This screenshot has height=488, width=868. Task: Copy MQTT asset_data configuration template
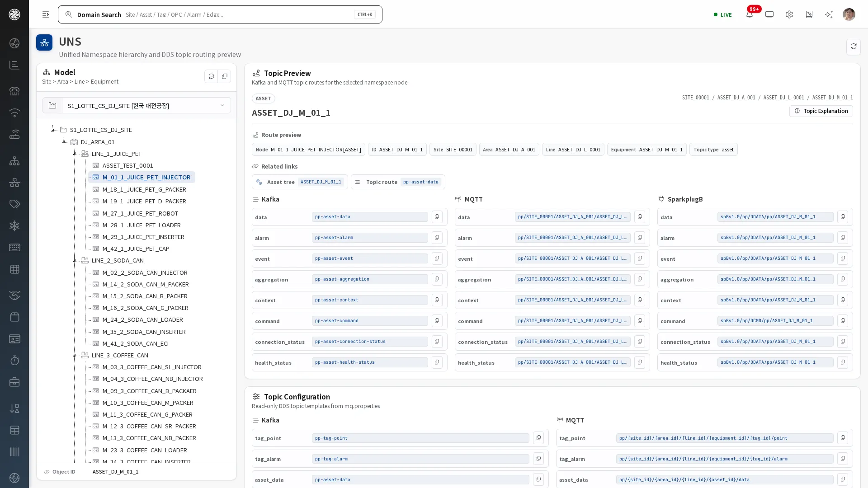click(843, 479)
